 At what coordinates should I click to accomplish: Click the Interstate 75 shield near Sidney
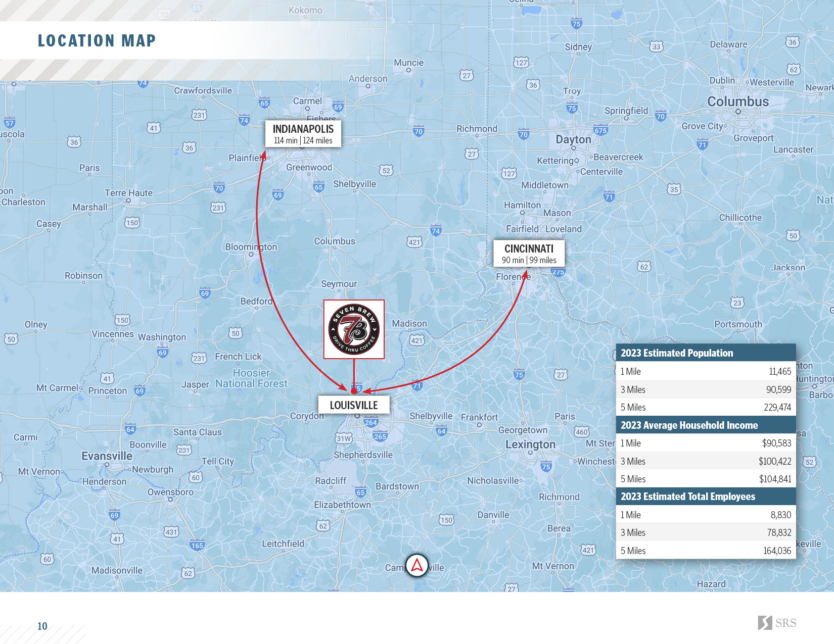pos(576,23)
